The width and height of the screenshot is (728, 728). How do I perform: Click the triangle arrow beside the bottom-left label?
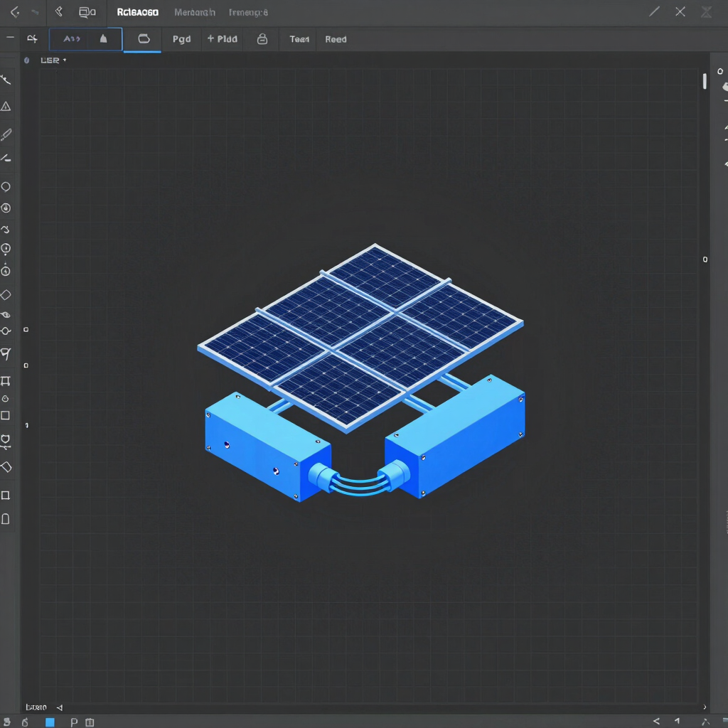click(x=60, y=707)
